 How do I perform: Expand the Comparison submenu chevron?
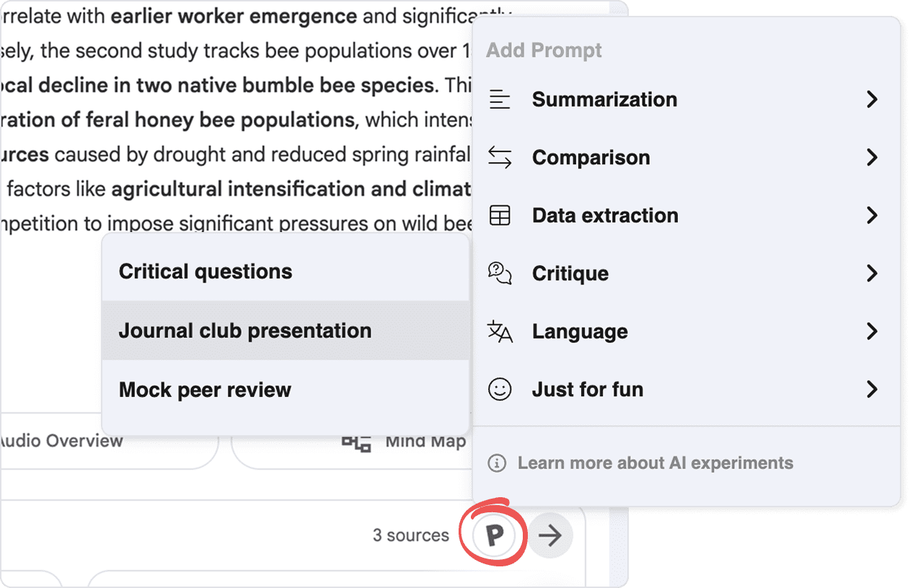pos(872,158)
